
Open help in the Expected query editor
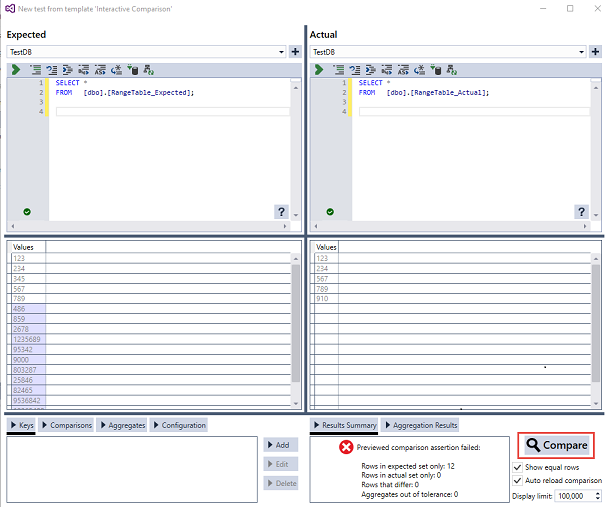(x=281, y=212)
